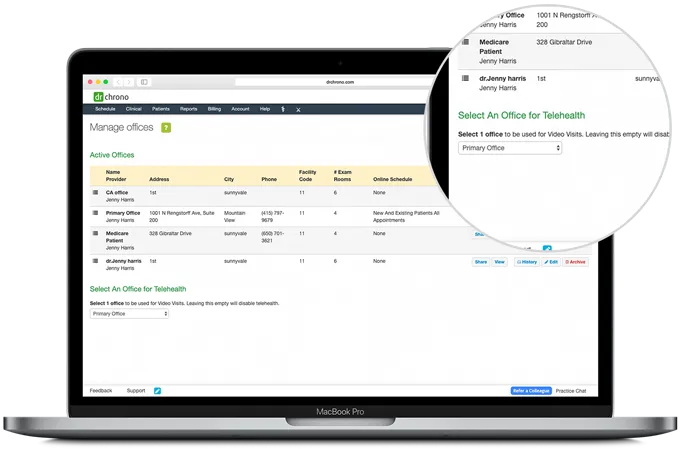The image size is (680, 449).
Task: Click Refer a Colleague button
Action: click(x=531, y=391)
